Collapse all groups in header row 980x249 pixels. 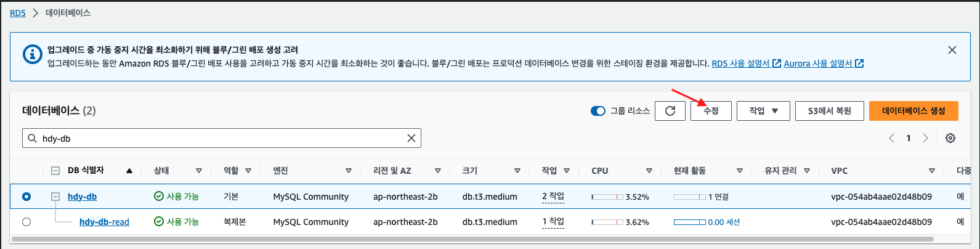[55, 171]
